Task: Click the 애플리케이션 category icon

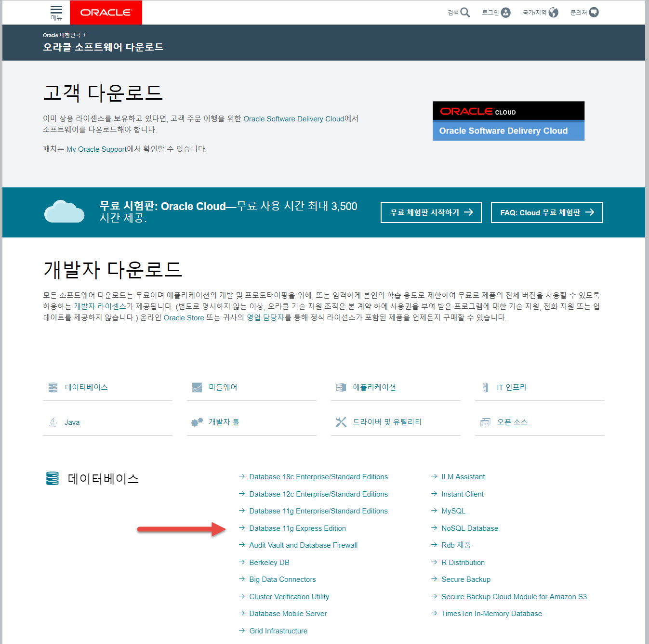Action: [341, 387]
